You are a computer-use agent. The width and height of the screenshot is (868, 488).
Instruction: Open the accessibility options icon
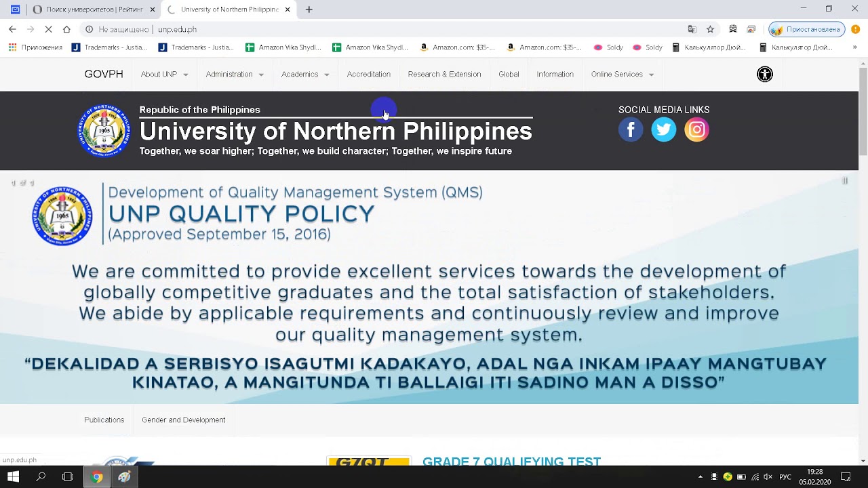[x=765, y=75]
